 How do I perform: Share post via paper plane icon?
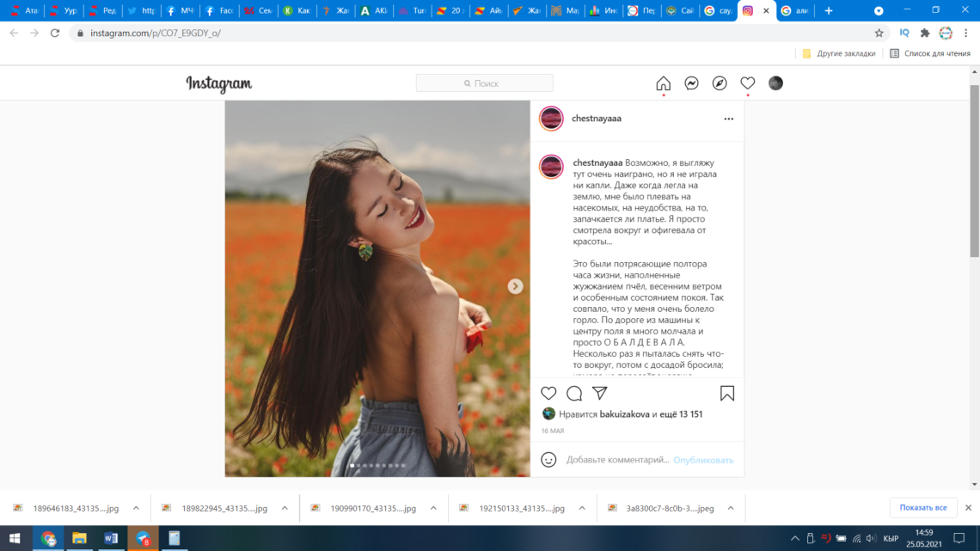(600, 393)
